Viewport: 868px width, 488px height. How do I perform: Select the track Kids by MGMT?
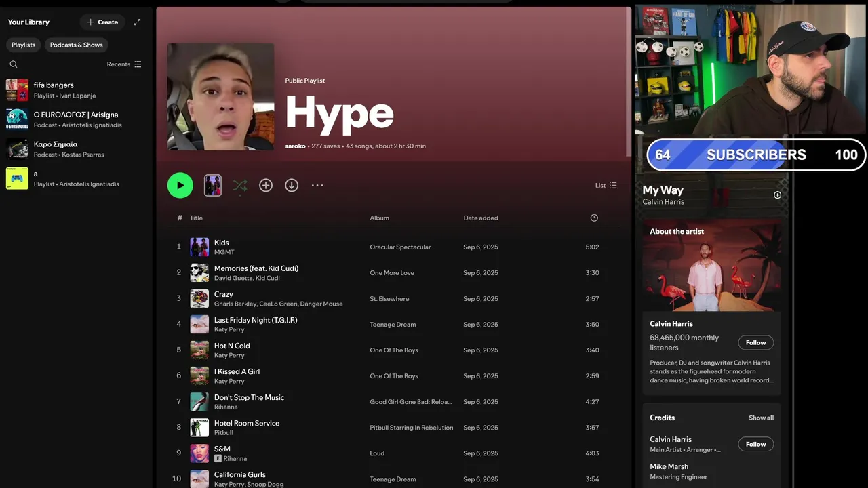(222, 243)
